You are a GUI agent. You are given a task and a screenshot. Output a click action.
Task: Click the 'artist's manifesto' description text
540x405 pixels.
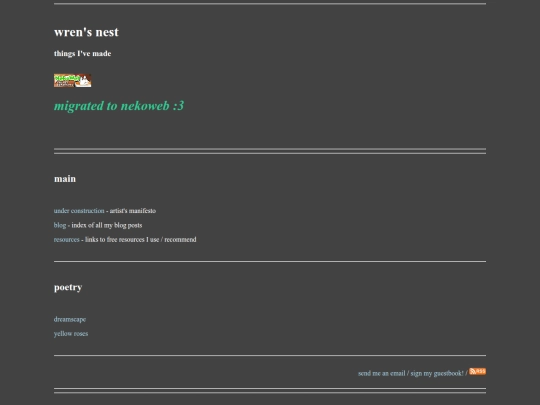coord(133,211)
